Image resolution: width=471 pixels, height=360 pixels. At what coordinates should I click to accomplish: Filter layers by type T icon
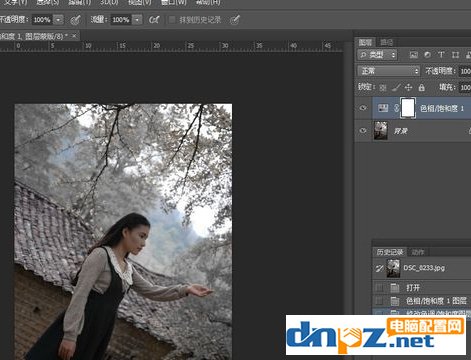(441, 55)
